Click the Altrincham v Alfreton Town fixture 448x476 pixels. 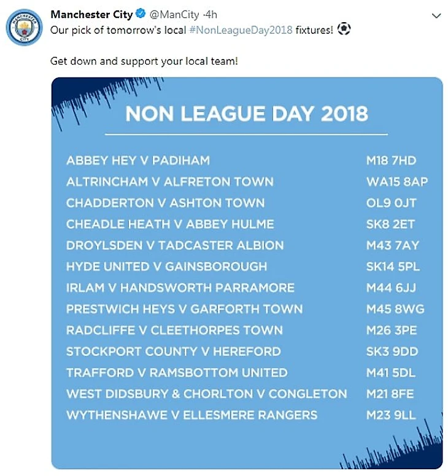[x=170, y=182]
